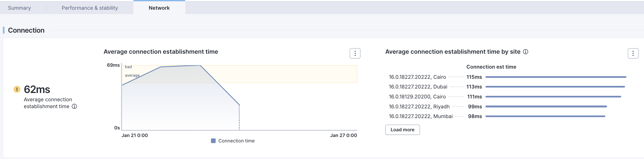Open the Summary tab
The width and height of the screenshot is (644, 159).
pyautogui.click(x=19, y=8)
